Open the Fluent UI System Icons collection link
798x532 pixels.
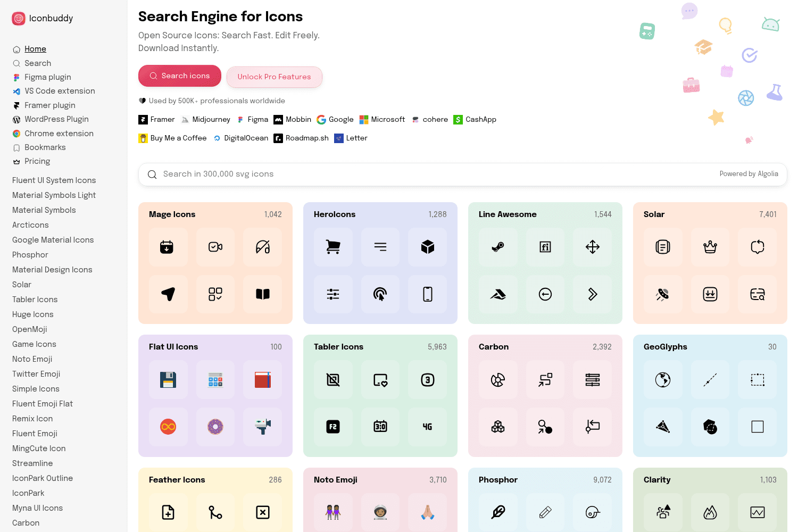(x=54, y=180)
